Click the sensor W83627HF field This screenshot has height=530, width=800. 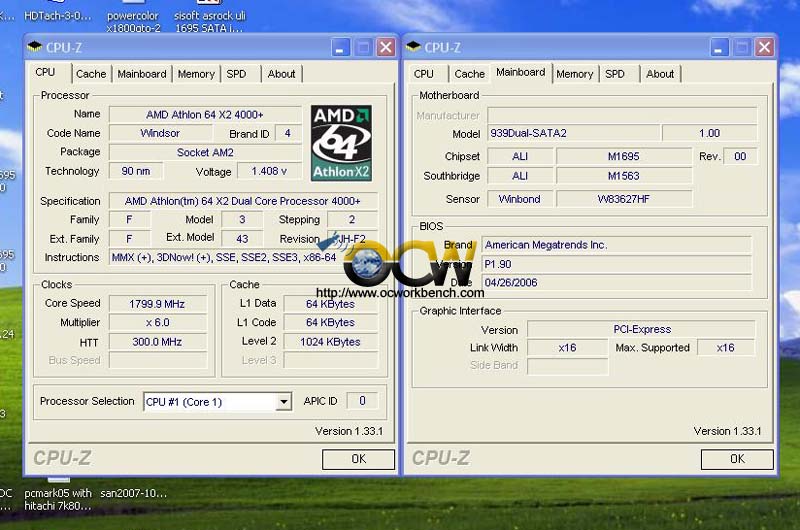click(623, 199)
